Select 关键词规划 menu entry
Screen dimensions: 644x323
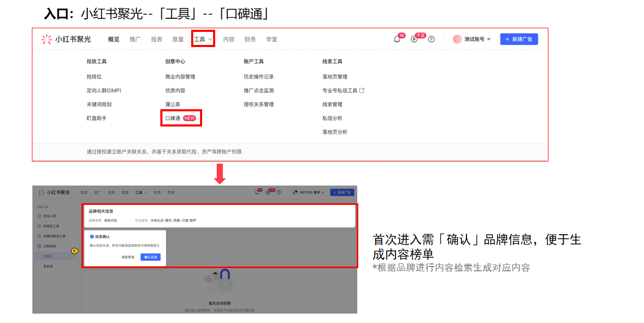99,104
